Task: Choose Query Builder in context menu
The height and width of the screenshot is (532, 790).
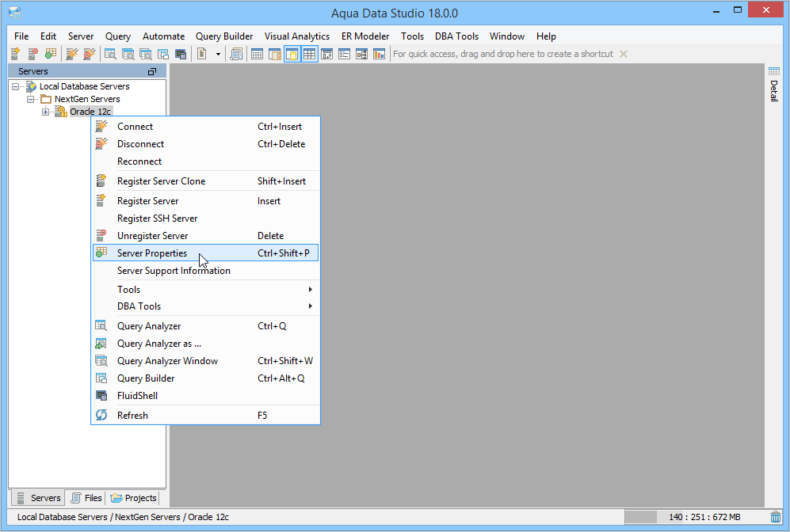Action: click(x=205, y=378)
